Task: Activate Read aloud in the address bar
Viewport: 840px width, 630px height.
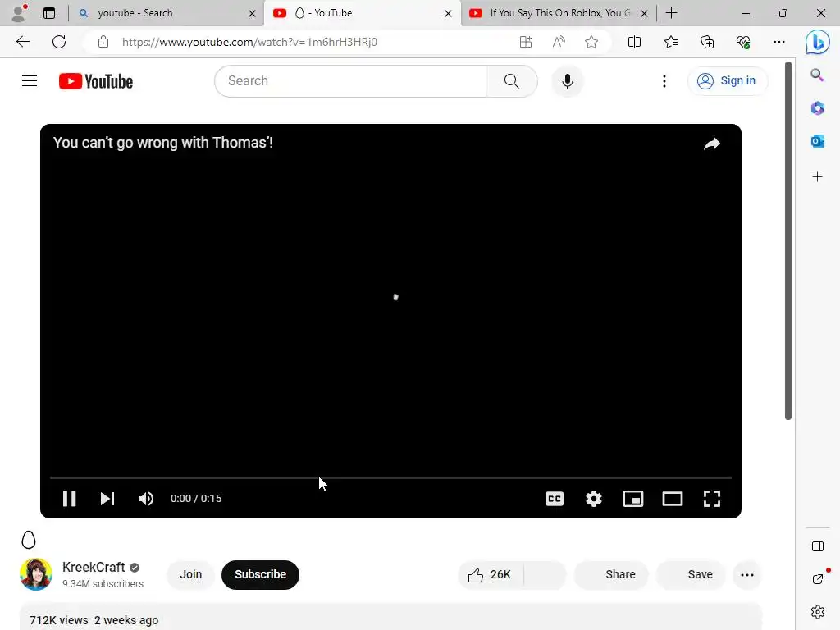Action: coord(558,42)
